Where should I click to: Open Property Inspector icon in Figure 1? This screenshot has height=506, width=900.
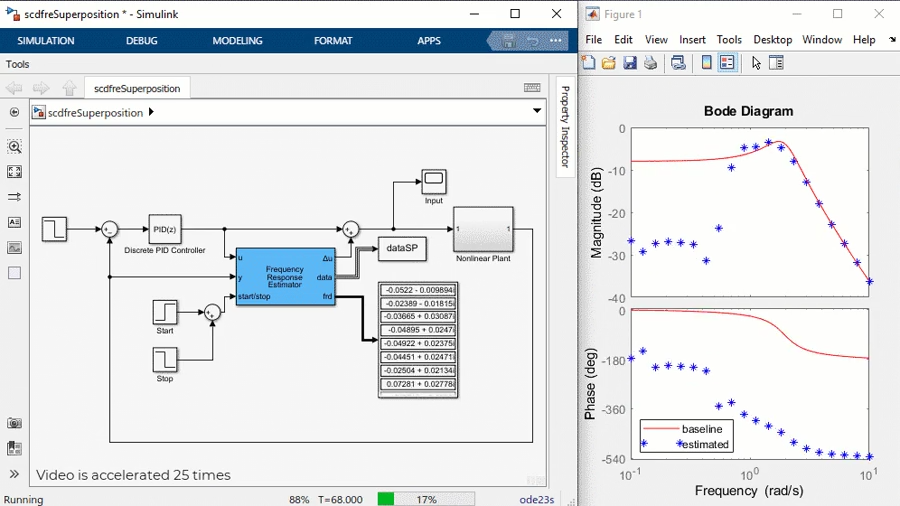tap(776, 63)
